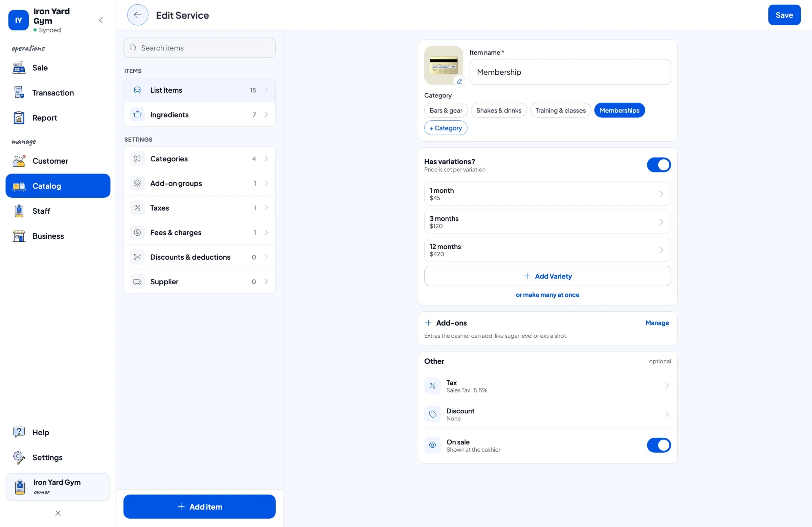Expand the 12 months variation
The height and width of the screenshot is (527, 812).
point(547,249)
